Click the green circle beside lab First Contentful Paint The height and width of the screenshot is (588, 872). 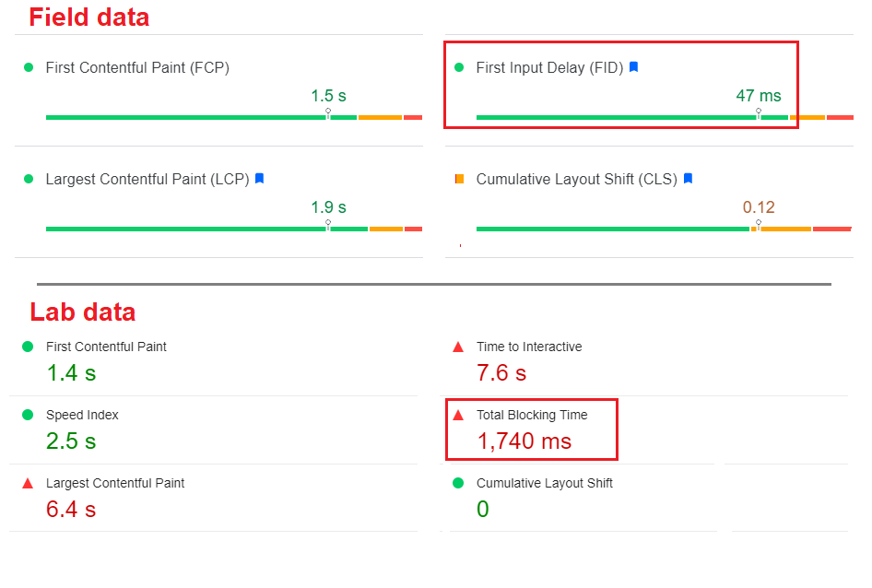[28, 347]
